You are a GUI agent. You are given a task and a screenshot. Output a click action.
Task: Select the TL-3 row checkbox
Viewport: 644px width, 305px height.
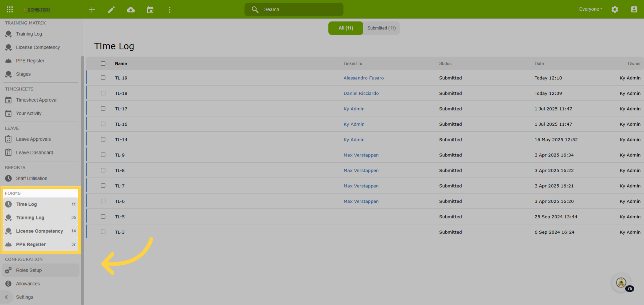tap(103, 232)
